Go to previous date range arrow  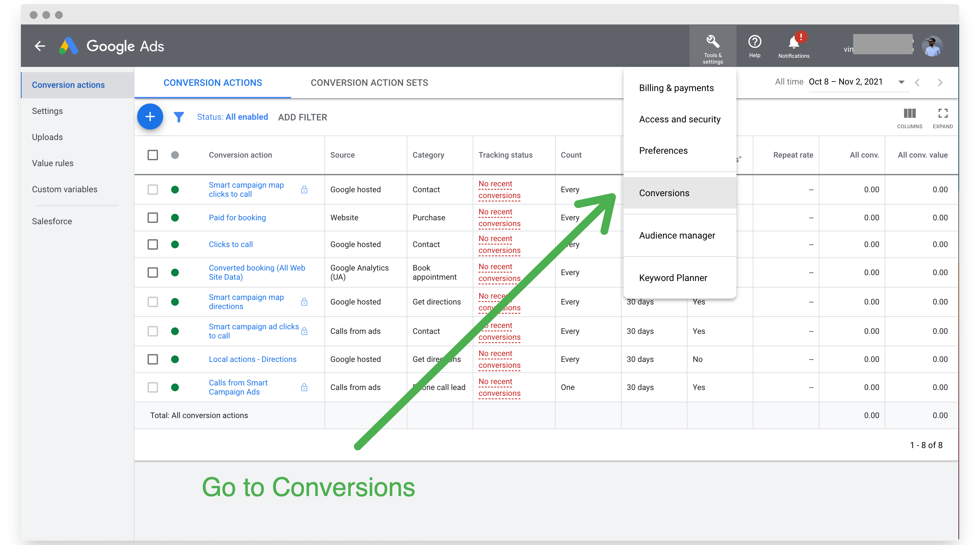click(917, 83)
